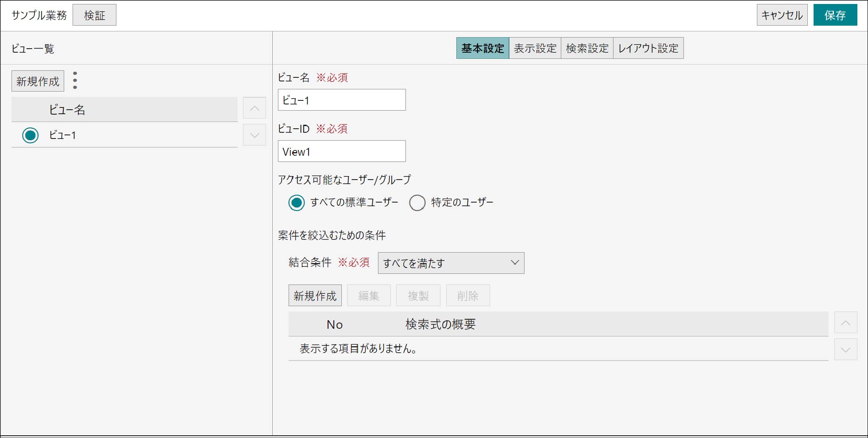Switch to レイアウト設定 tab

[x=648, y=48]
